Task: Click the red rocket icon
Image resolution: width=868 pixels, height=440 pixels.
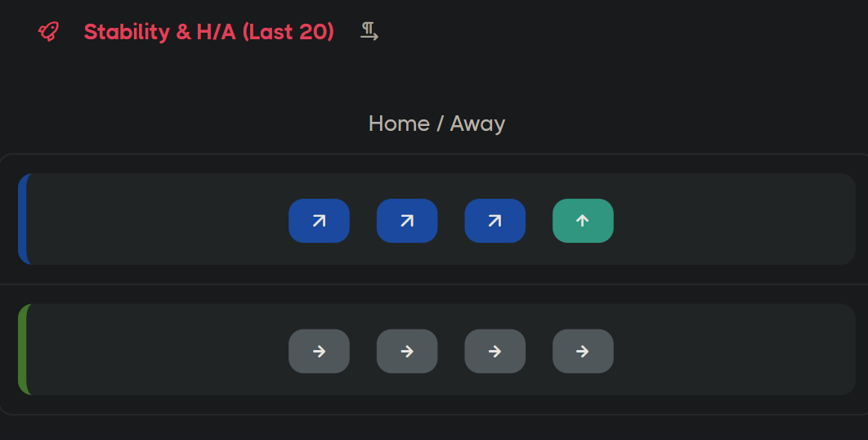Action: click(x=49, y=32)
